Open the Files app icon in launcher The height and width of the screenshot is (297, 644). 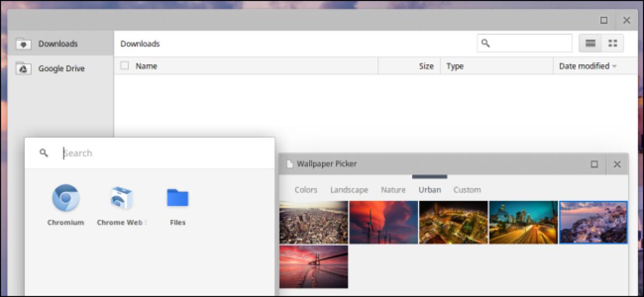click(x=177, y=198)
